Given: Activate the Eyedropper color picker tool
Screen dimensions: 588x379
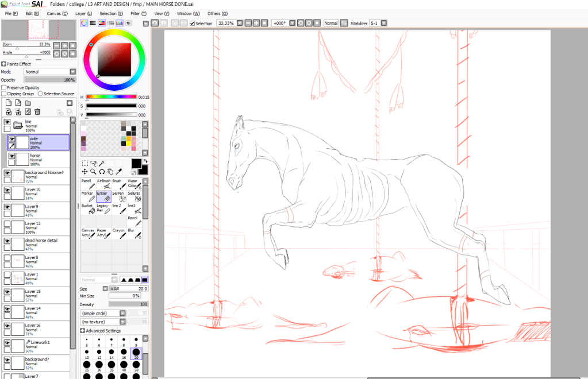Looking at the screenshot, I should [x=119, y=171].
